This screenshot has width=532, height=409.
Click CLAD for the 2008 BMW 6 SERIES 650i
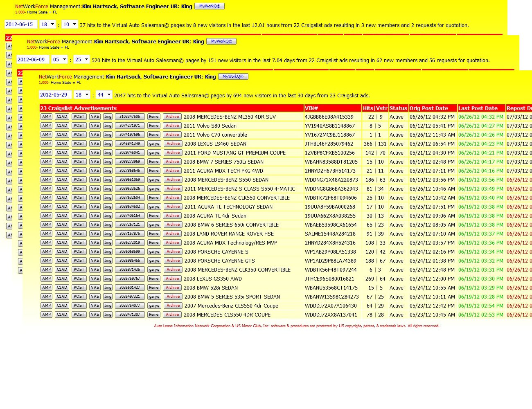point(62,225)
